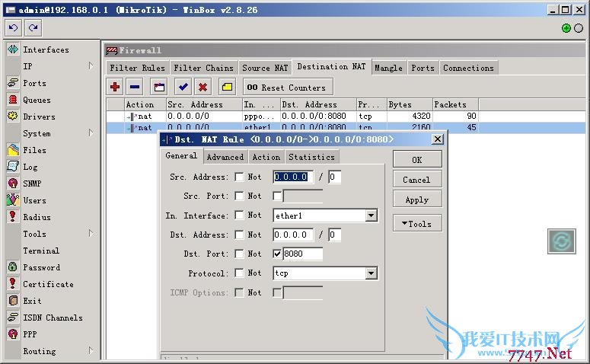Open Files in the sidebar
Screen dimensions: 590x364
(x=34, y=150)
